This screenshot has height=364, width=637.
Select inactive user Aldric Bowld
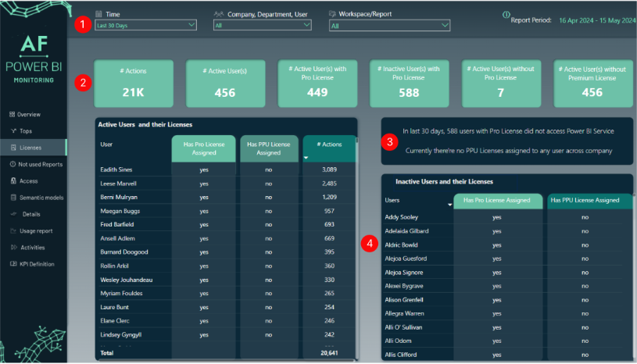pos(401,244)
